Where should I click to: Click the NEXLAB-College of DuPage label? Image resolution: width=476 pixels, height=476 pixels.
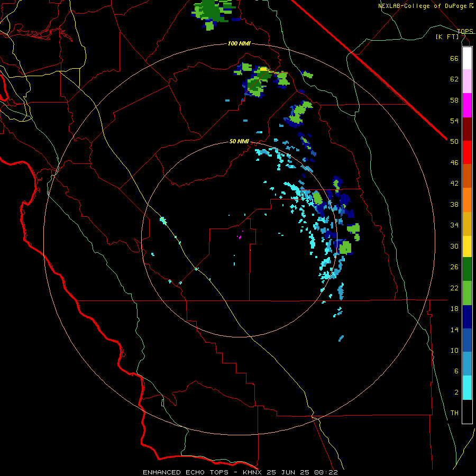tap(423, 6)
